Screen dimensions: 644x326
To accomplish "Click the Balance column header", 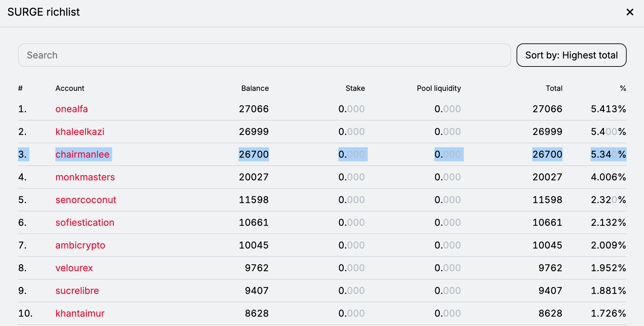I will (255, 88).
